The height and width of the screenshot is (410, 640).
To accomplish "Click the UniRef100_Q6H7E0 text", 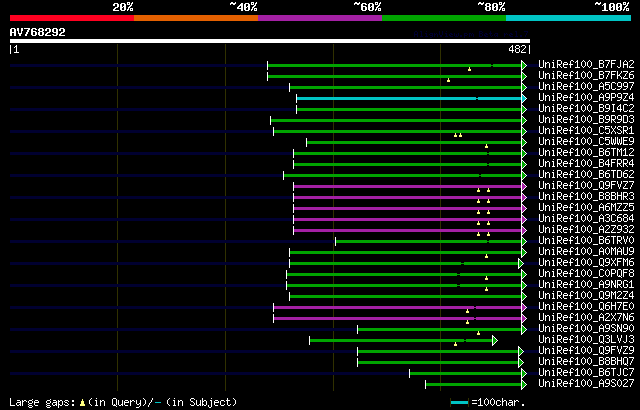I will click(586, 307).
